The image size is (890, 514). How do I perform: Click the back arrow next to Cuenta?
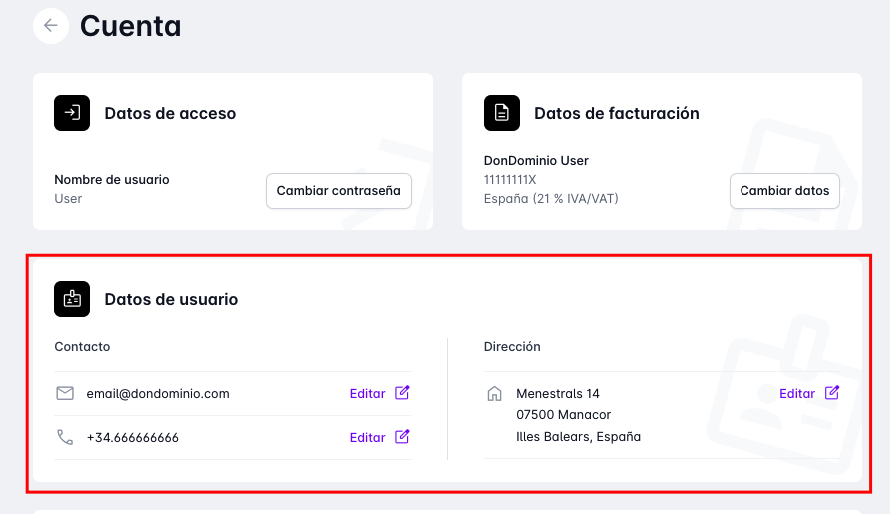(51, 26)
